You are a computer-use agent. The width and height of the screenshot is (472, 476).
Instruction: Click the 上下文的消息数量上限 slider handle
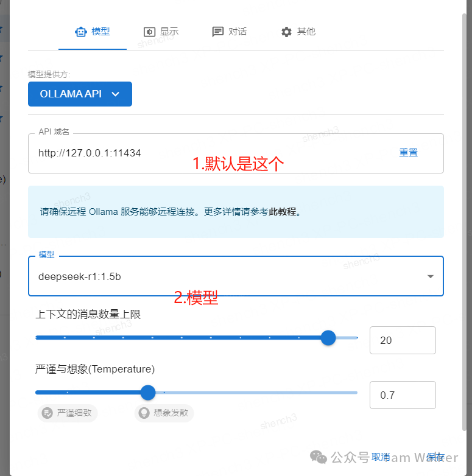pyautogui.click(x=328, y=338)
